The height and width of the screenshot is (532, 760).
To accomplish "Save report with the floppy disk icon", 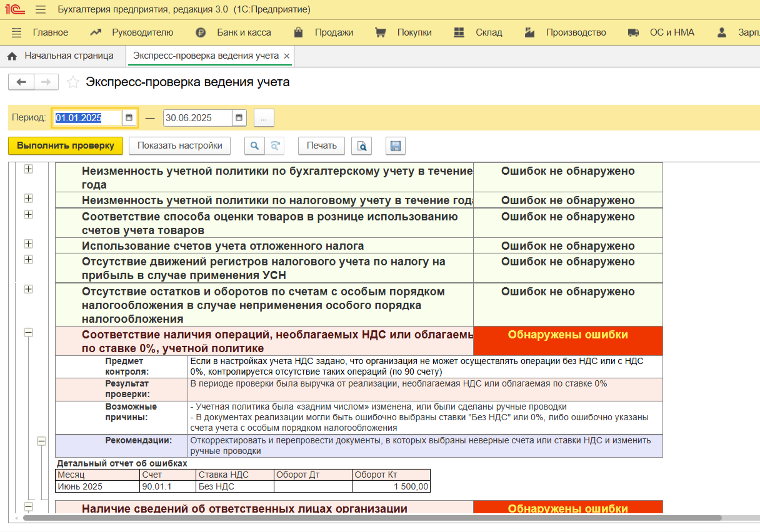I will 395,145.
